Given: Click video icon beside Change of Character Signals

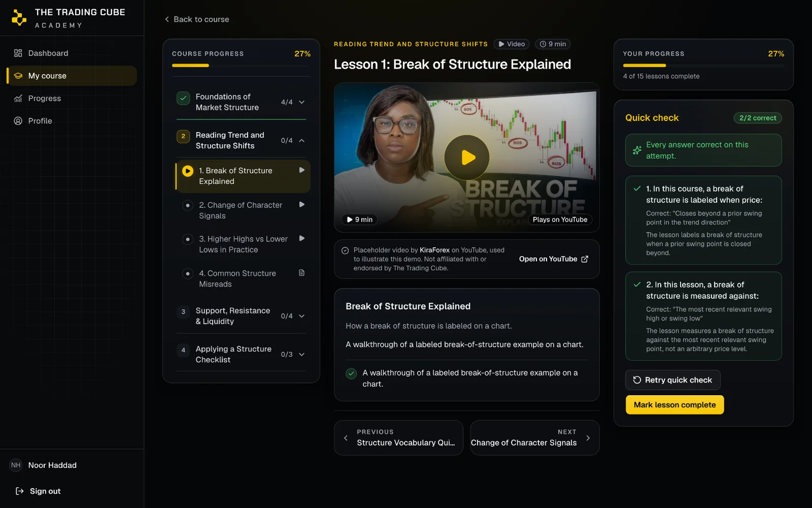Looking at the screenshot, I should pyautogui.click(x=302, y=205).
